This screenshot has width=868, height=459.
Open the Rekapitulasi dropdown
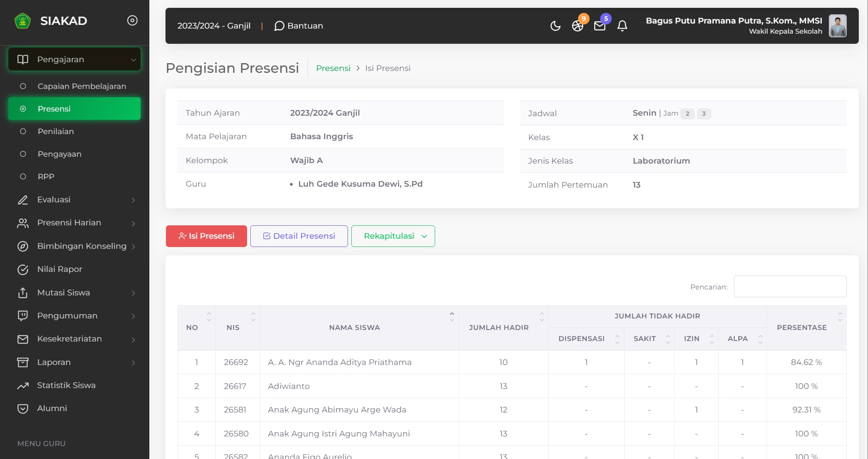(x=393, y=236)
